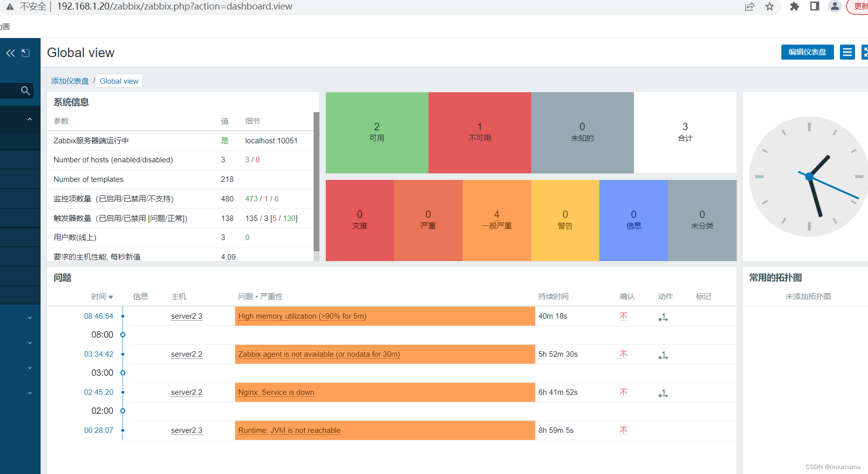Click 编辑仪表盘 edit dashboard button
The image size is (868, 474).
807,52
